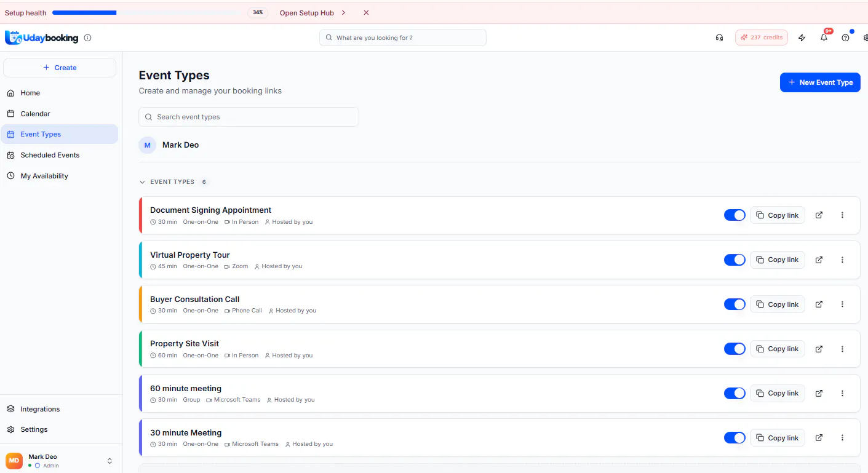Open more options for Buyer Consultation Call
The height and width of the screenshot is (473, 868).
(x=842, y=304)
